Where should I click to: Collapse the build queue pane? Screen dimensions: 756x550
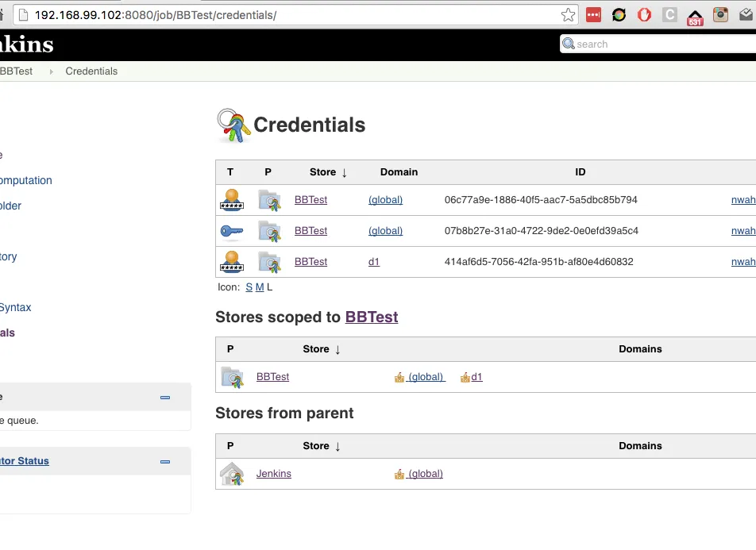(x=165, y=398)
